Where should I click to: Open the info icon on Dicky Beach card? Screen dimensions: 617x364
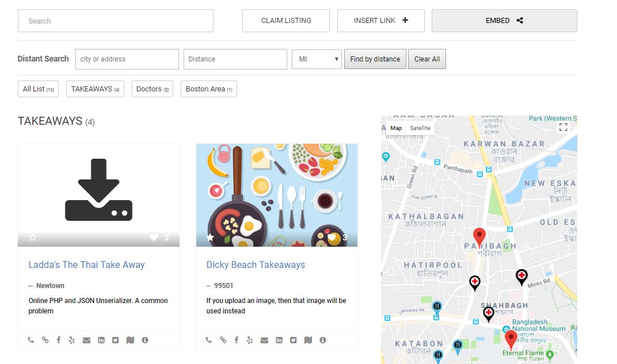[323, 340]
